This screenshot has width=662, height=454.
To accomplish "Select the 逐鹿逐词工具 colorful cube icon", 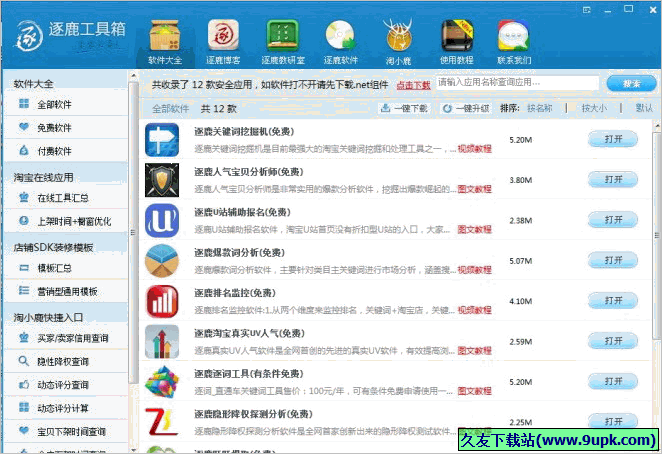I will (162, 382).
